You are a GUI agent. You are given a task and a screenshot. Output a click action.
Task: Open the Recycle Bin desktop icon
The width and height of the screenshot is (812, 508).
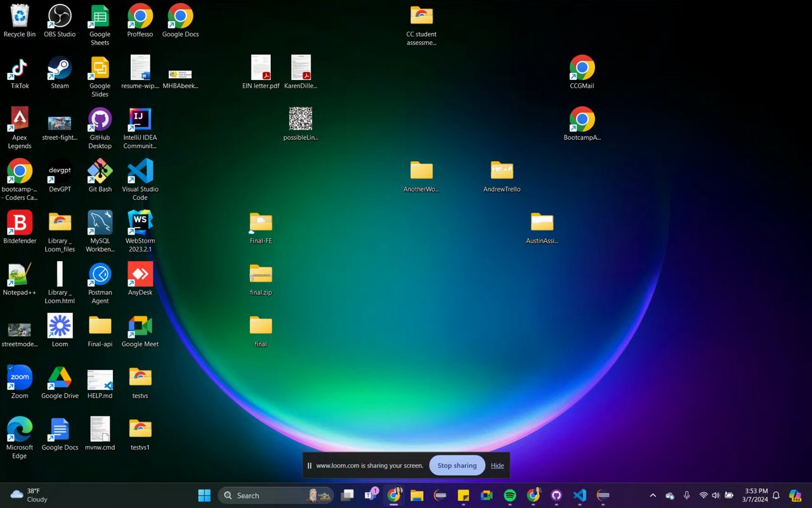[x=20, y=21]
